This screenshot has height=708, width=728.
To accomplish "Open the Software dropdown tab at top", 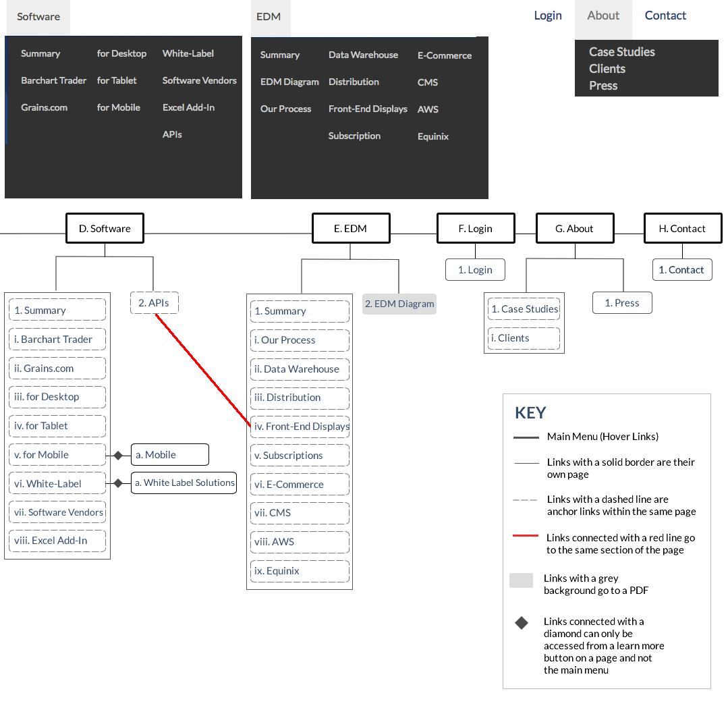I will (x=38, y=17).
